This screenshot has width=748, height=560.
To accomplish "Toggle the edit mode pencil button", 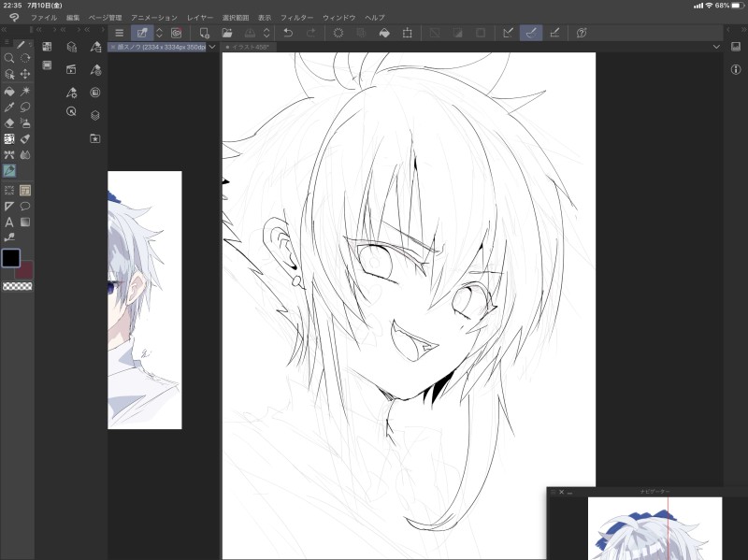I will [142, 33].
